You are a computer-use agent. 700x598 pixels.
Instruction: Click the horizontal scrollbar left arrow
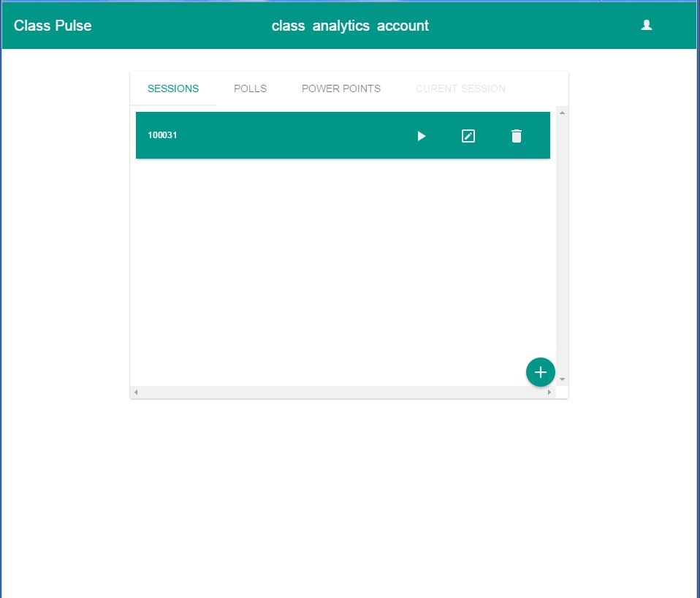click(x=135, y=392)
